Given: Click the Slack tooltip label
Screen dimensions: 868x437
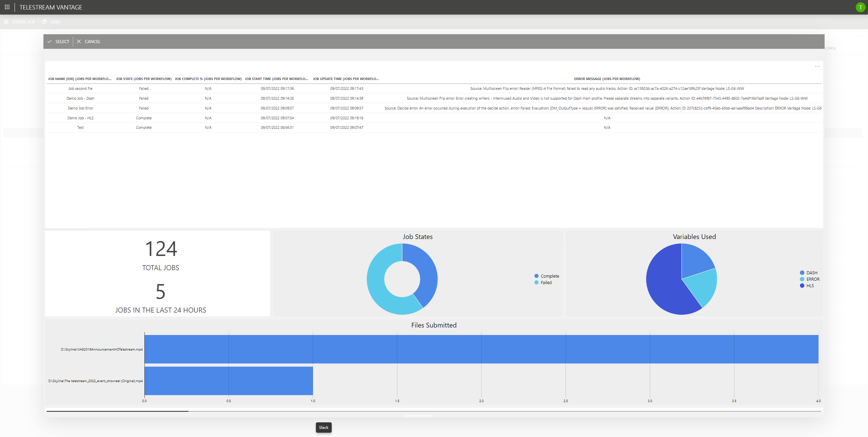Looking at the screenshot, I should 323,428.
